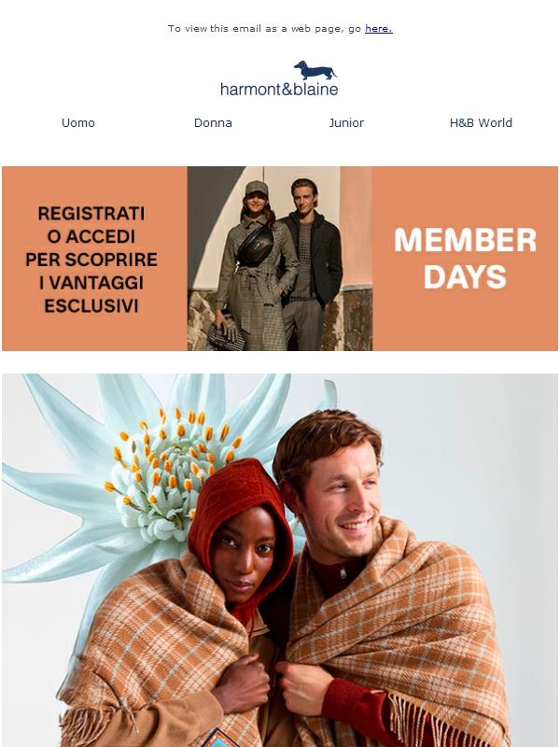Click the black belt bag on the banner woman
This screenshot has width=560, height=747.
(x=256, y=246)
